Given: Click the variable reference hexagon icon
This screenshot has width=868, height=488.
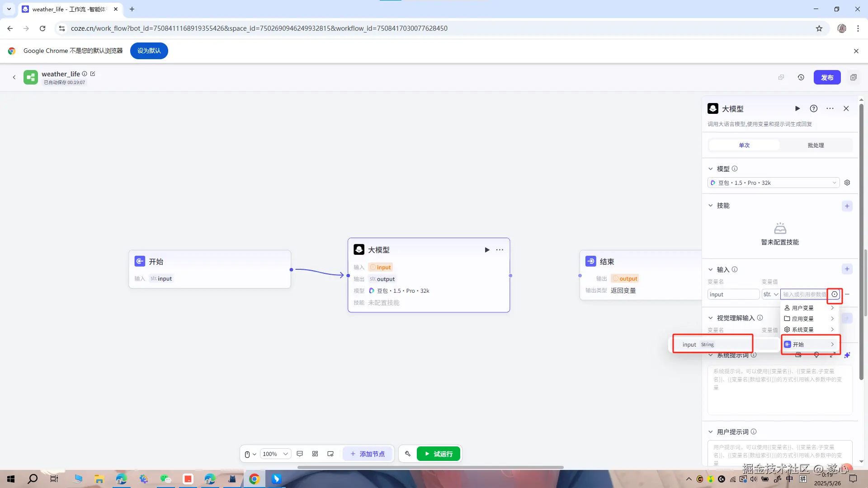Looking at the screenshot, I should pyautogui.click(x=835, y=294).
